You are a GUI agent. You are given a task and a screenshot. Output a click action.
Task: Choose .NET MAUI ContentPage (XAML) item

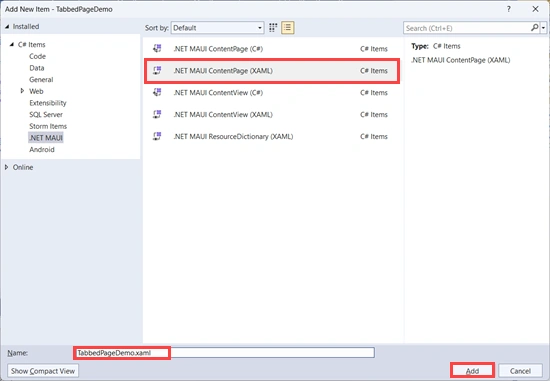(272, 71)
